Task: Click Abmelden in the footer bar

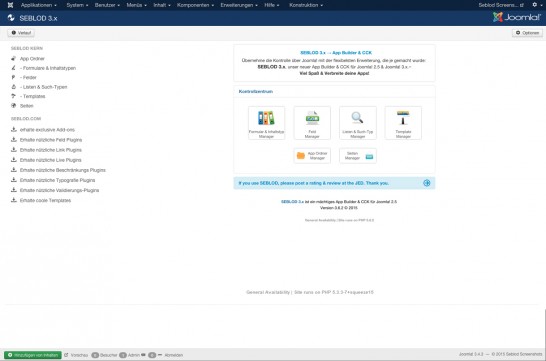Action: 173,355
